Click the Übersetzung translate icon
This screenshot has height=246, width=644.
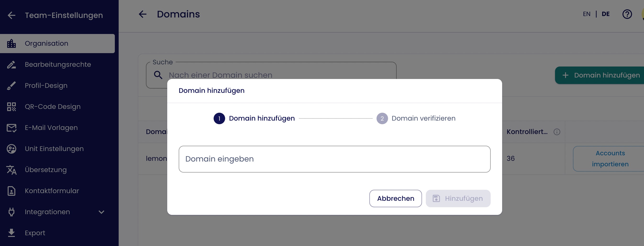[x=11, y=170]
